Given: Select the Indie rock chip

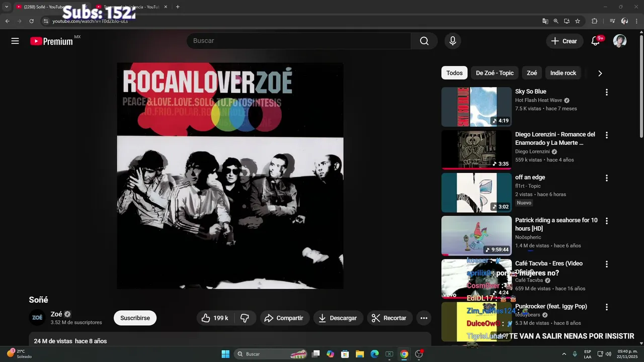Looking at the screenshot, I should click(x=563, y=73).
